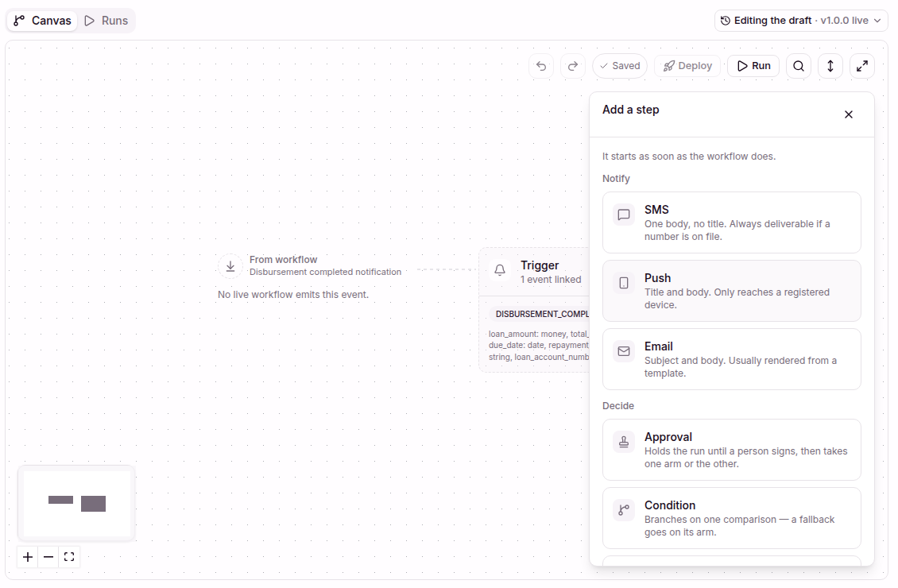Click 'Disbursement completed notification' text
The width and height of the screenshot is (898, 588).
pyautogui.click(x=325, y=272)
